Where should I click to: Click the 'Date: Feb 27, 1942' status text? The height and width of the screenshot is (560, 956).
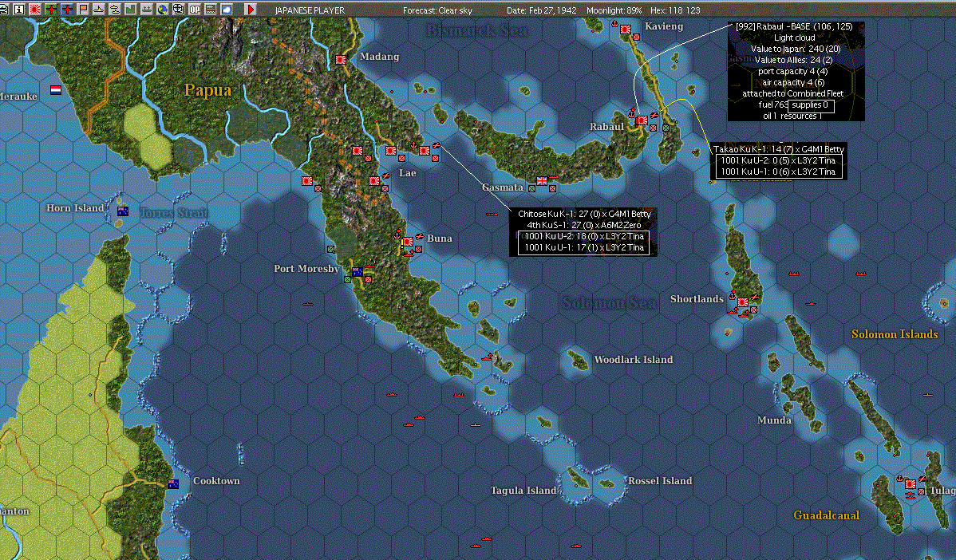(x=541, y=10)
